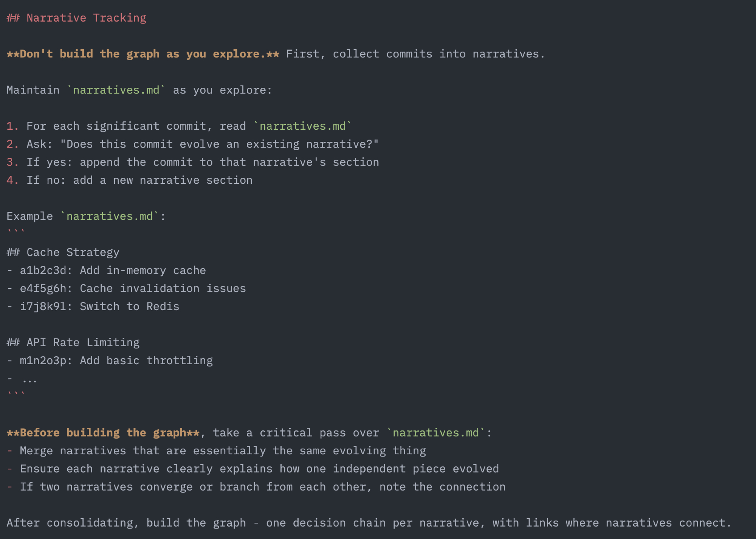Click the 'Cache Strategy' heading
Image resolution: width=756 pixels, height=539 pixels.
[73, 252]
